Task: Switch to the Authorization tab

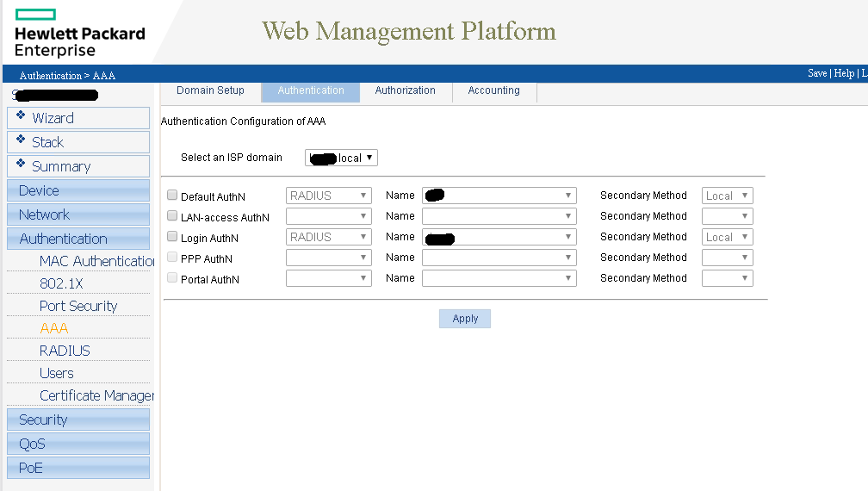Action: (405, 90)
